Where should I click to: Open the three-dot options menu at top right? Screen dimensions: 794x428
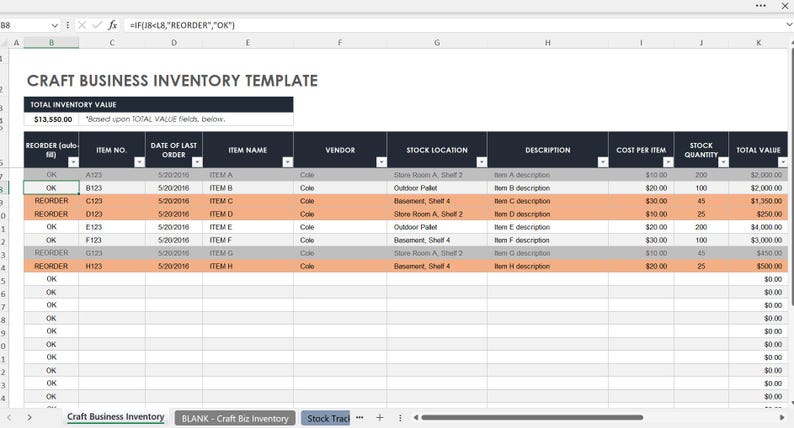[761, 6]
